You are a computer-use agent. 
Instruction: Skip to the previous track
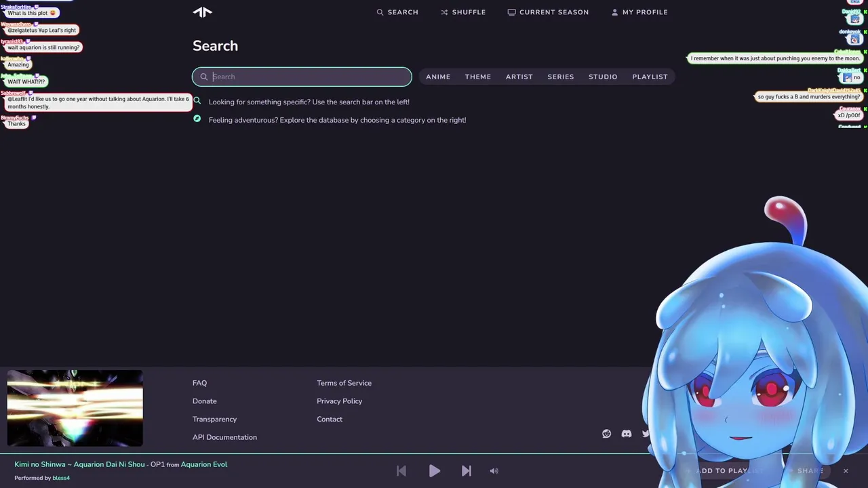pyautogui.click(x=401, y=470)
